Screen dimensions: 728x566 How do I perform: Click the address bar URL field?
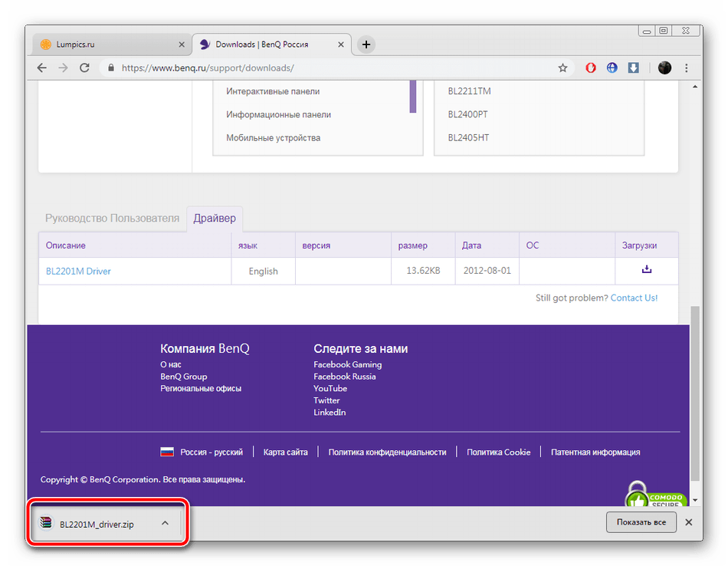click(330, 67)
